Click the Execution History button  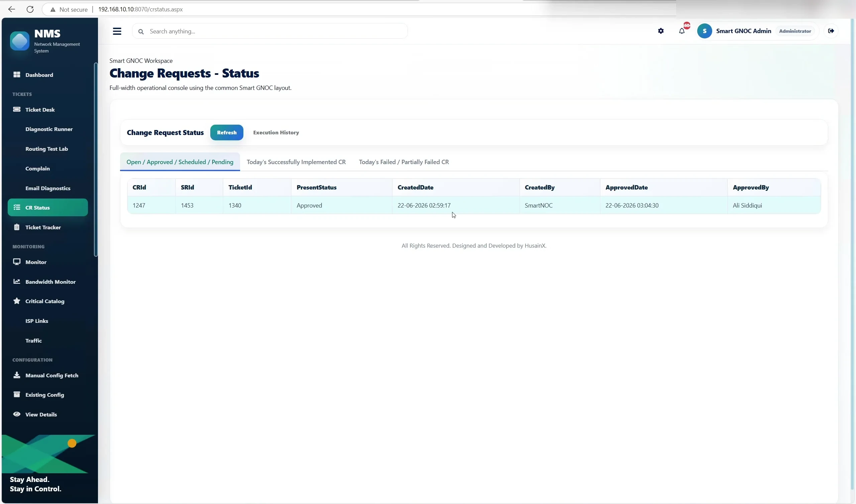[x=276, y=132]
